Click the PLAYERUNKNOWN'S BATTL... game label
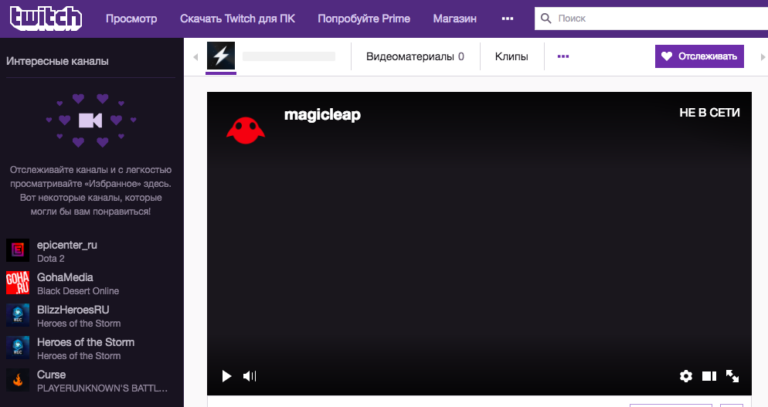 [x=102, y=388]
